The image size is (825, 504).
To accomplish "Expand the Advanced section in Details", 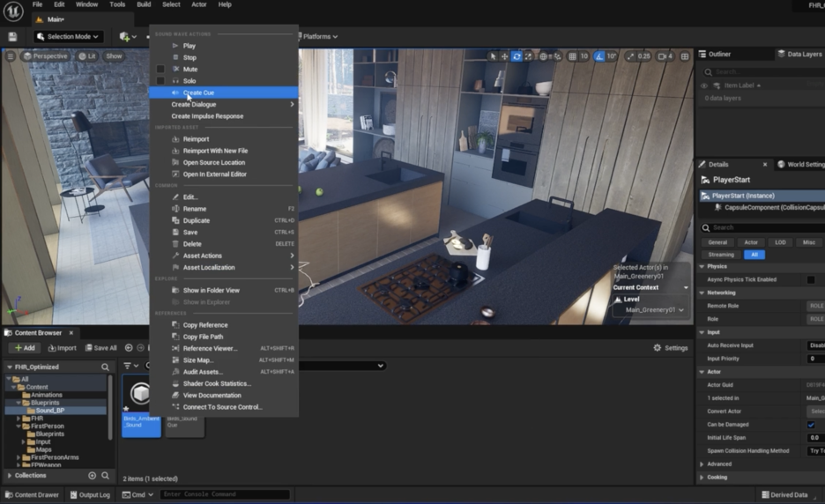I will (702, 464).
